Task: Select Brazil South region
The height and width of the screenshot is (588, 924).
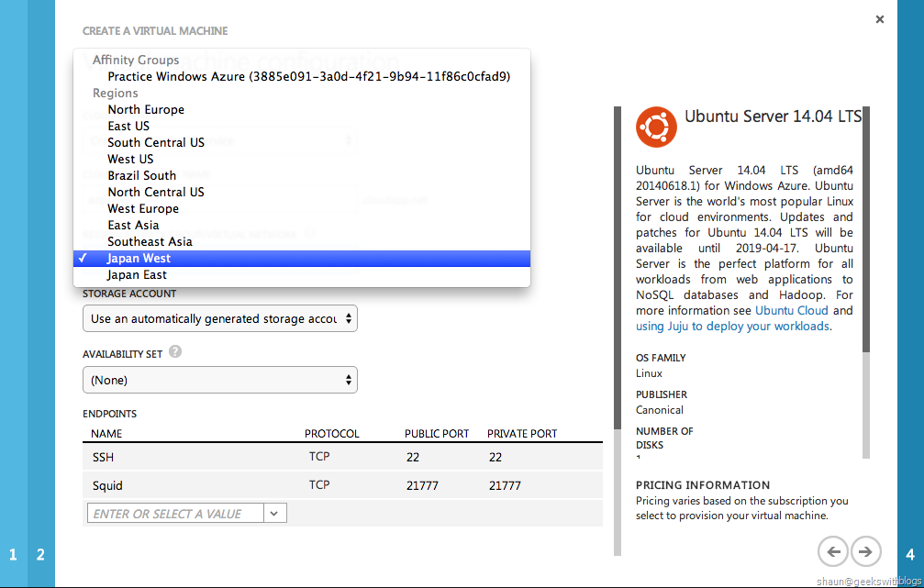Action: point(141,175)
